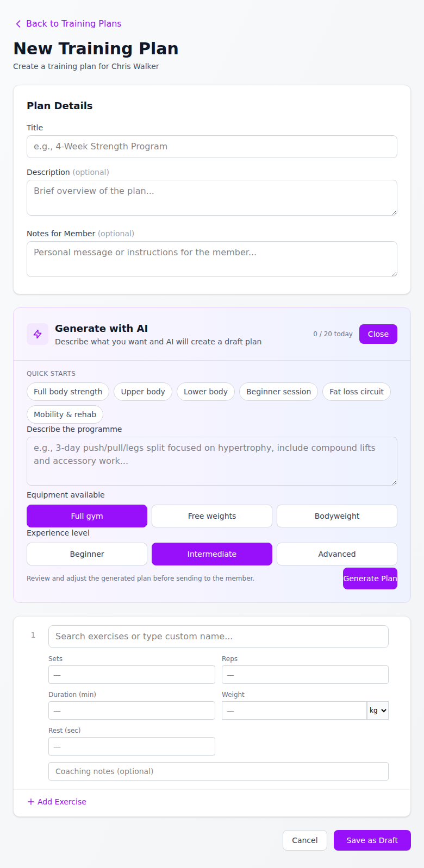Click the plan Title input field
This screenshot has width=424, height=868.
point(211,146)
